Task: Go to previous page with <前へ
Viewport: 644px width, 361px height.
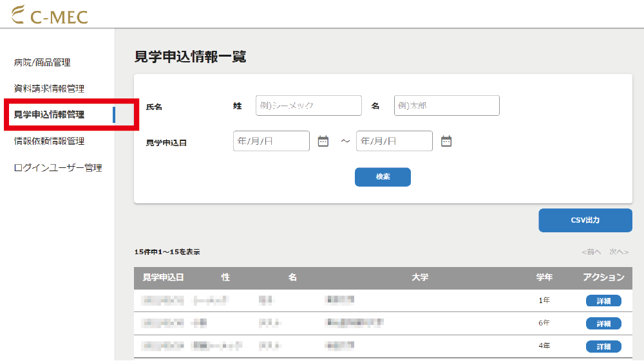Action: (591, 252)
